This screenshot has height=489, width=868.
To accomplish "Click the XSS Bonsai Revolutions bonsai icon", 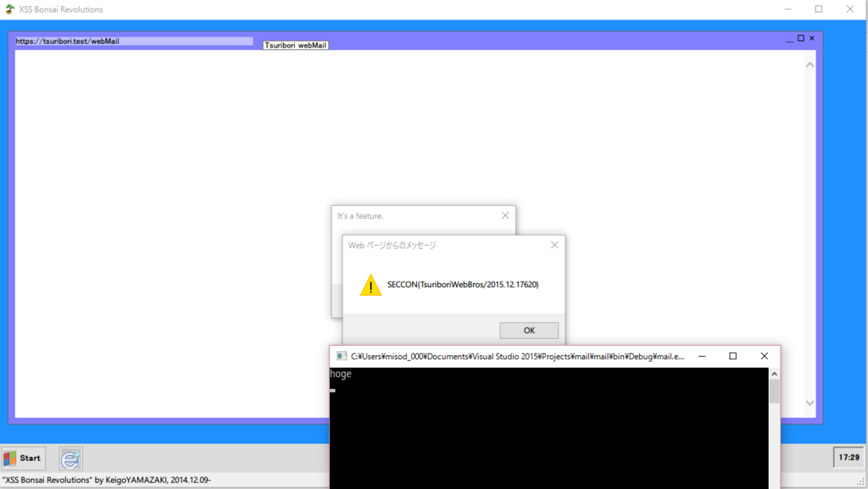I will 9,9.
